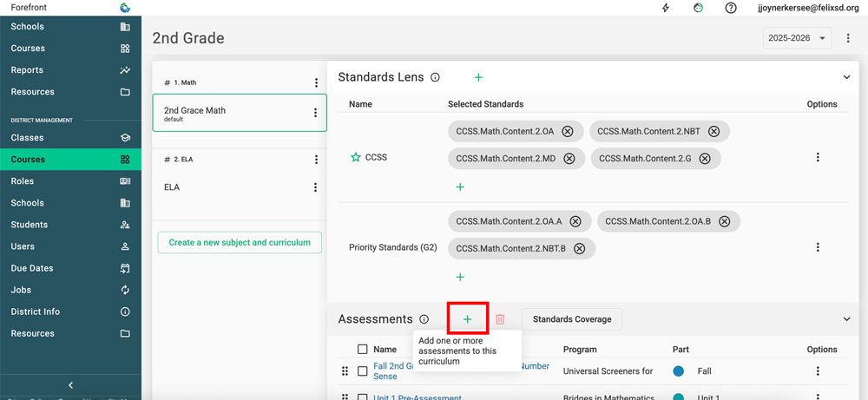The image size is (868, 400).
Task: Remove CCSS.Math.Content.2.NBT standard chip
Action: click(x=713, y=132)
